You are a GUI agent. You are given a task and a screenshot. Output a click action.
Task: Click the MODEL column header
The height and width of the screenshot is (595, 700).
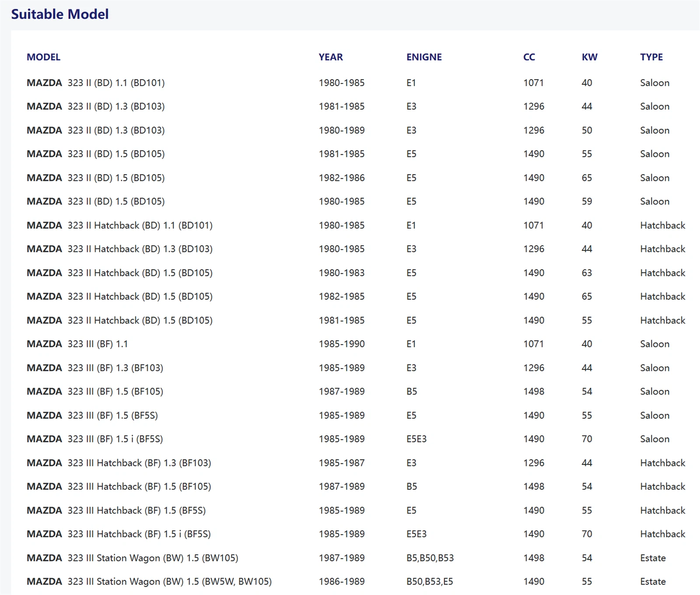(x=43, y=57)
